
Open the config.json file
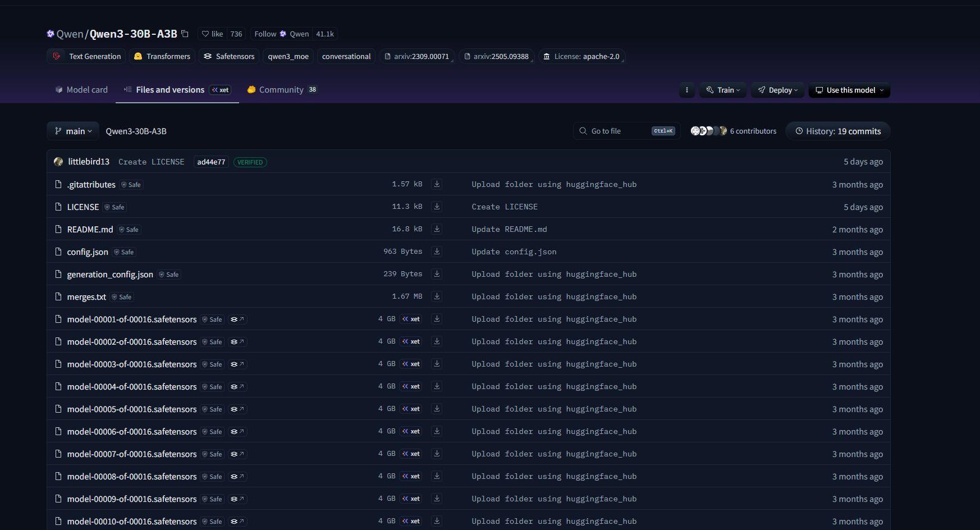[x=88, y=252]
